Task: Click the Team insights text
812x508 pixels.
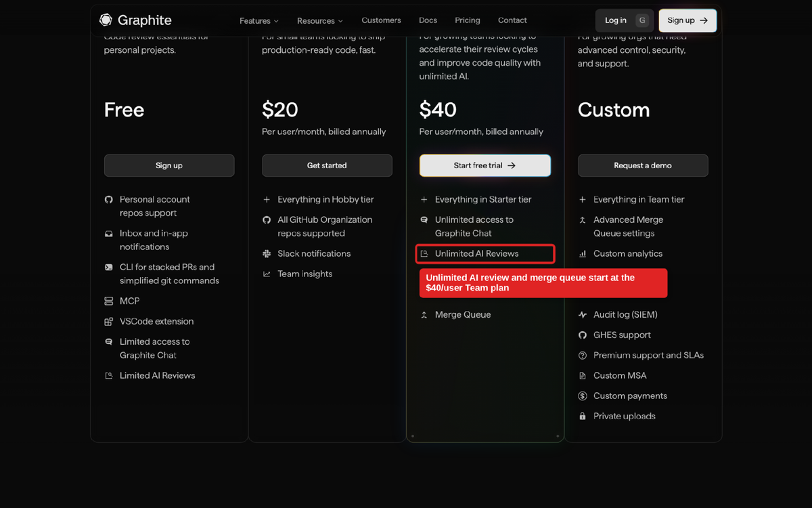Action: (x=305, y=274)
